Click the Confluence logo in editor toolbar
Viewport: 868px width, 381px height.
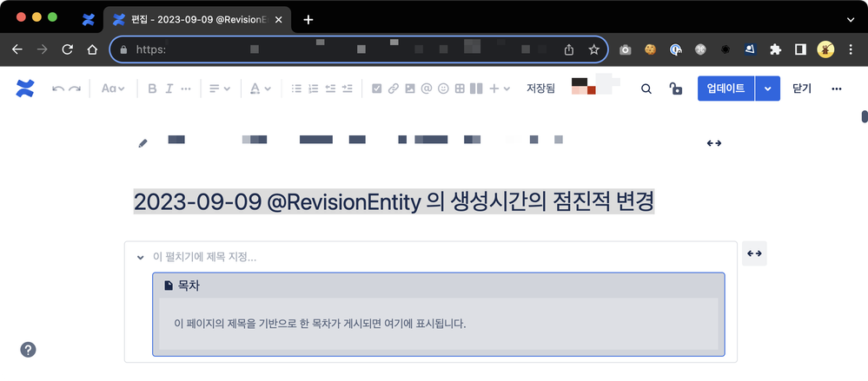(25, 89)
